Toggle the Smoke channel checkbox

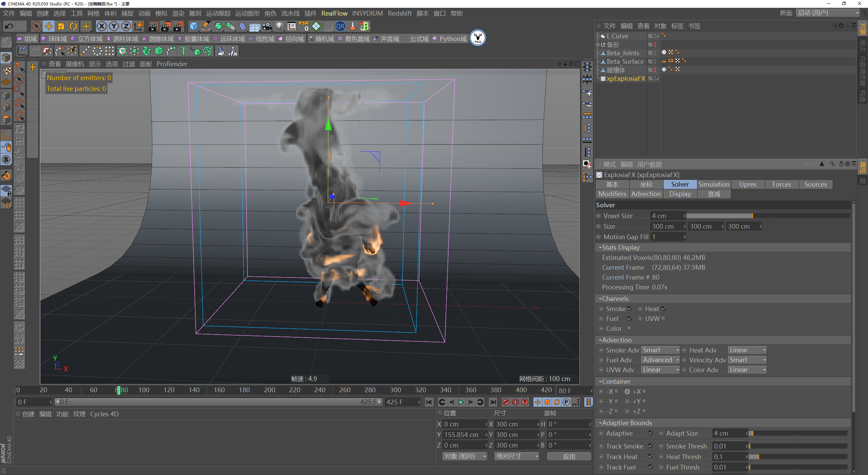629,309
